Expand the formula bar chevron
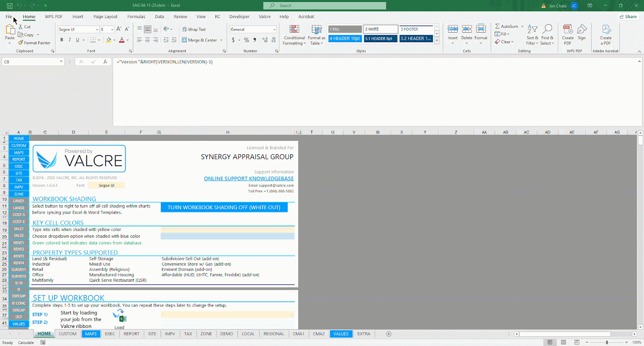 click(x=639, y=62)
